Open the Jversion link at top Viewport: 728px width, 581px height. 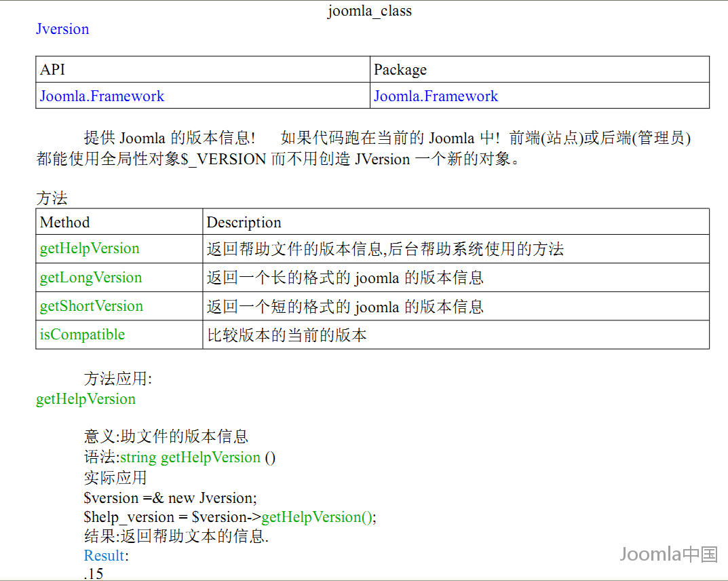click(62, 29)
